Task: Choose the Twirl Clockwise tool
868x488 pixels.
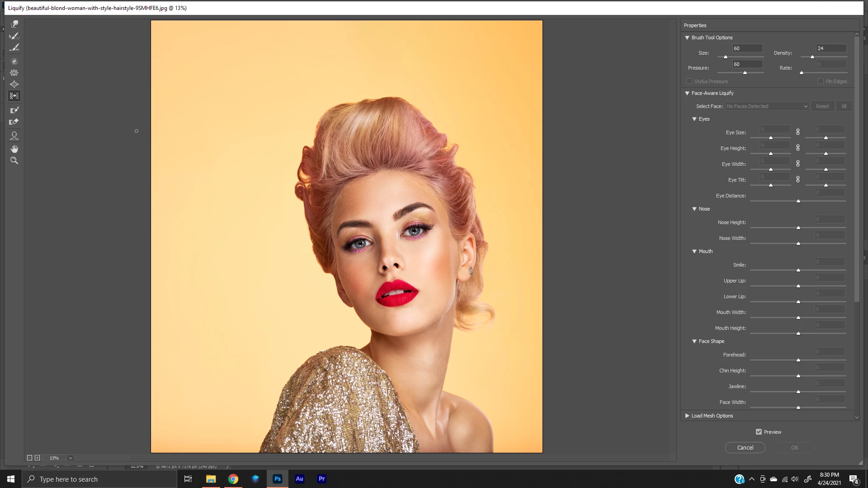Action: tap(14, 61)
